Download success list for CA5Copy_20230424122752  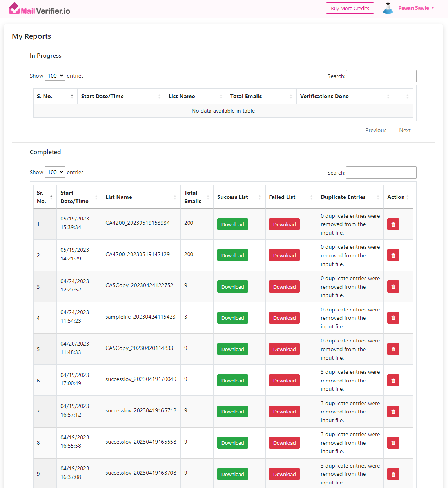point(232,287)
